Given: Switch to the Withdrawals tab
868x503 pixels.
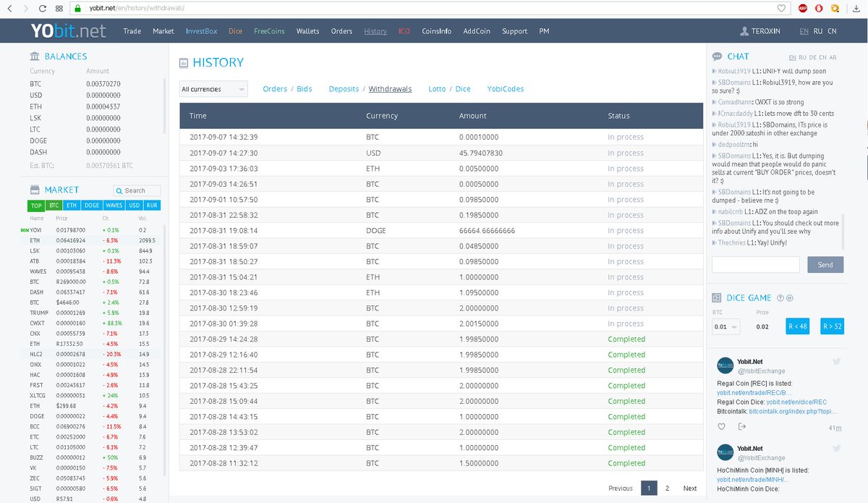Looking at the screenshot, I should click(390, 88).
